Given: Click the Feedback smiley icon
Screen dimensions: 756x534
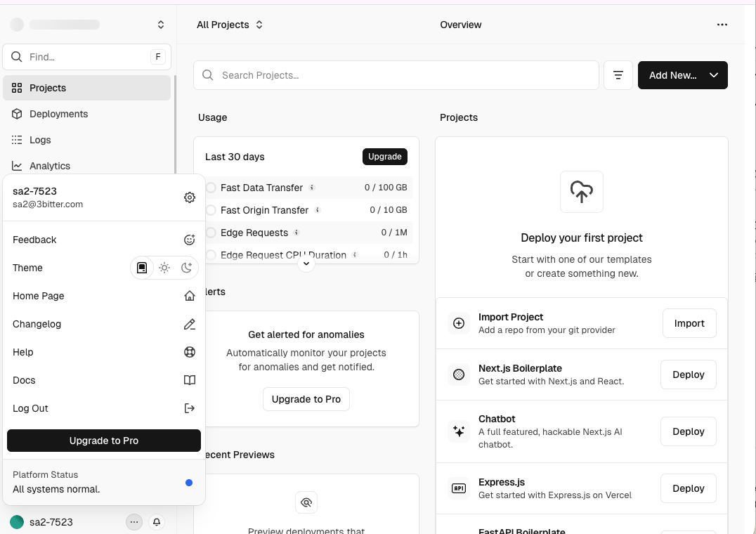Looking at the screenshot, I should point(189,240).
